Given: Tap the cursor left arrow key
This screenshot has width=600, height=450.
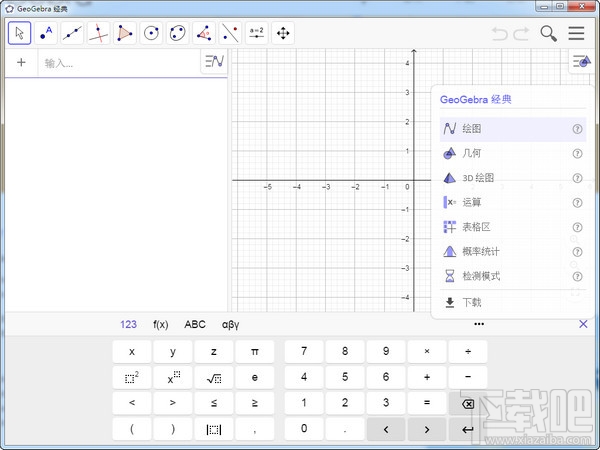Looking at the screenshot, I should coord(386,429).
